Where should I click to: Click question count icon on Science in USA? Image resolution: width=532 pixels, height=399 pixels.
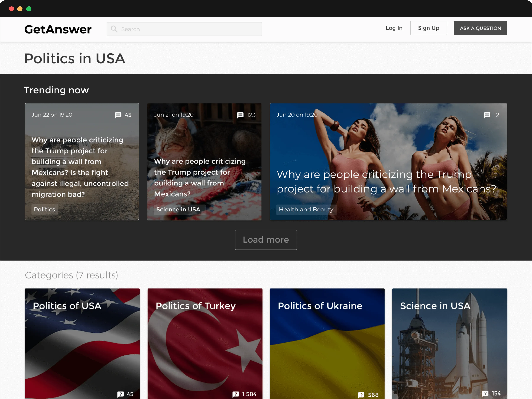485,393
